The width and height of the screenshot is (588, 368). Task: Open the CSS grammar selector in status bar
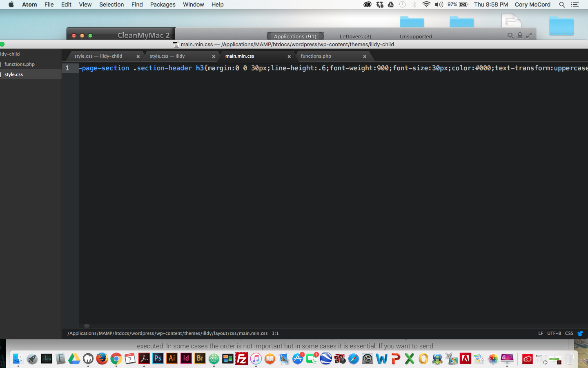569,333
